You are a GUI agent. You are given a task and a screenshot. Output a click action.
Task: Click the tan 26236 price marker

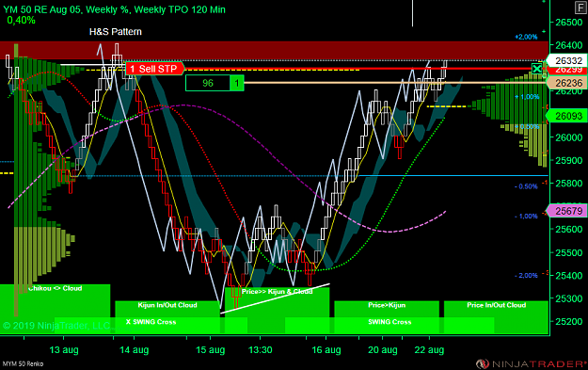566,83
